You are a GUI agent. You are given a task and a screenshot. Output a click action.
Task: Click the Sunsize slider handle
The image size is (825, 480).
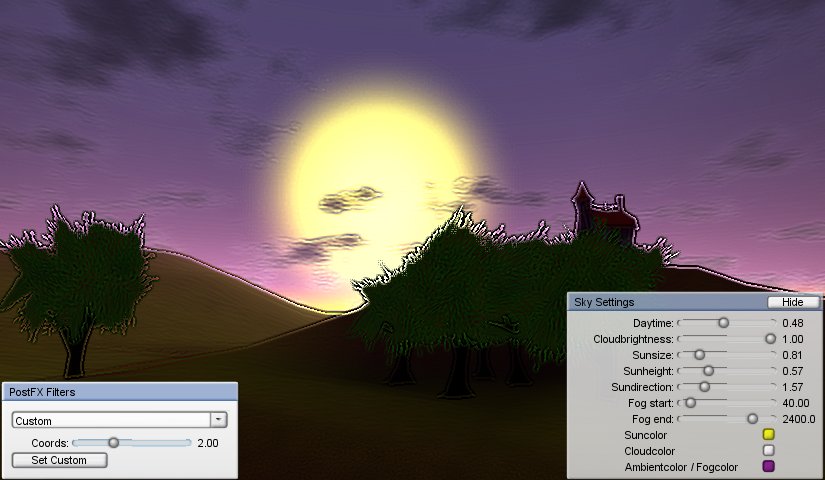coord(699,355)
